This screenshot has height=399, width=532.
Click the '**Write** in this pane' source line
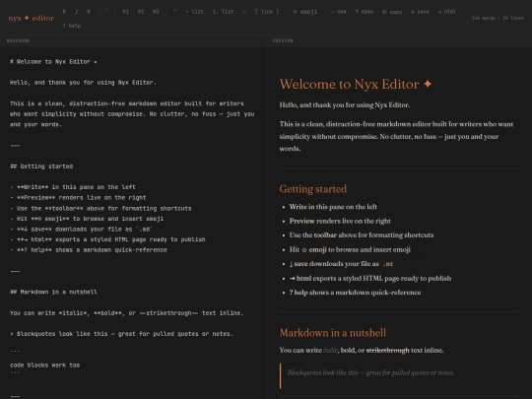coord(73,187)
